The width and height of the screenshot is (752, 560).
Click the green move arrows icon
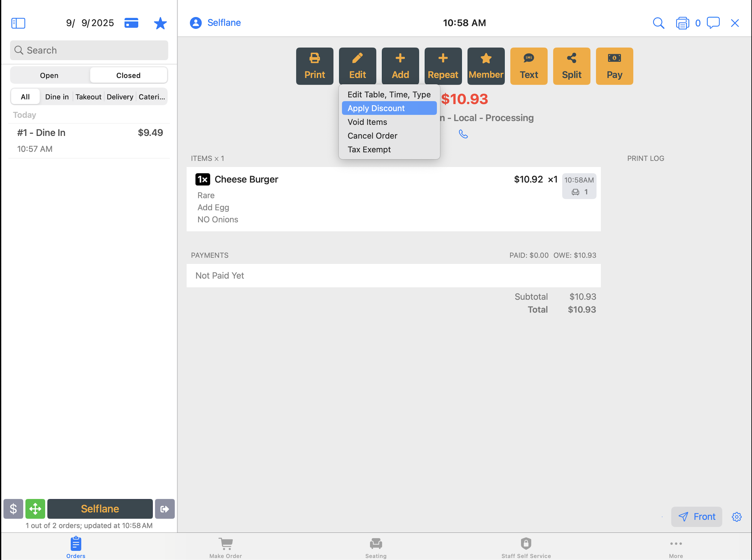(x=35, y=508)
